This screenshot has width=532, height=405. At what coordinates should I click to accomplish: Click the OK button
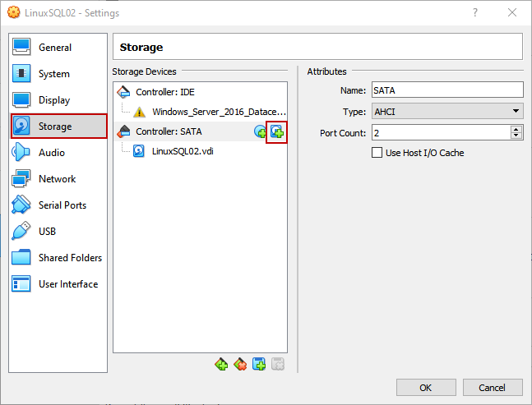tap(426, 387)
